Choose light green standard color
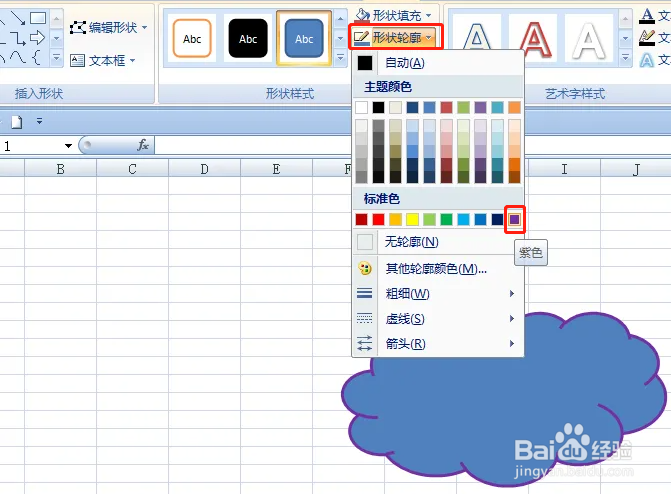The height and width of the screenshot is (494, 671). coord(429,220)
